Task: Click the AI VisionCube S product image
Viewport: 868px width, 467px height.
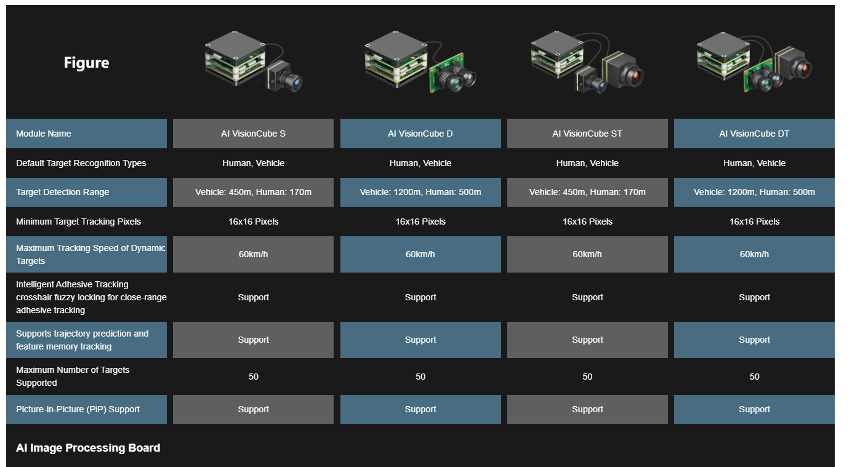Action: click(x=253, y=63)
